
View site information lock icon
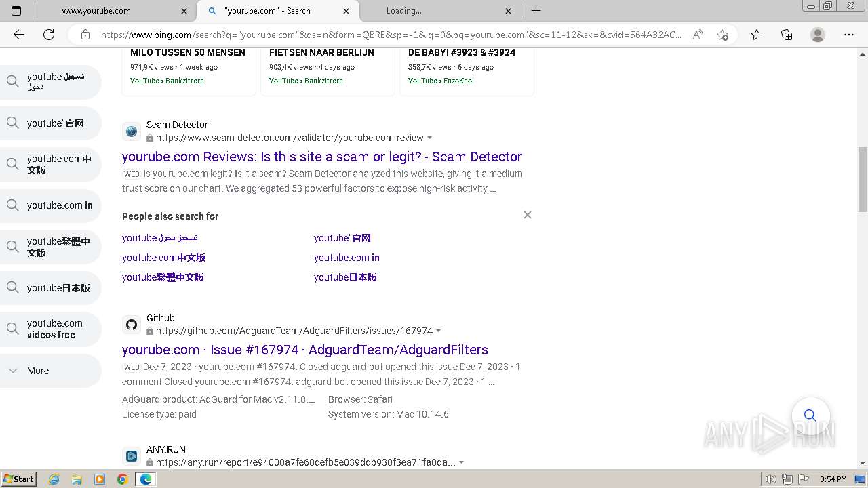pos(85,35)
